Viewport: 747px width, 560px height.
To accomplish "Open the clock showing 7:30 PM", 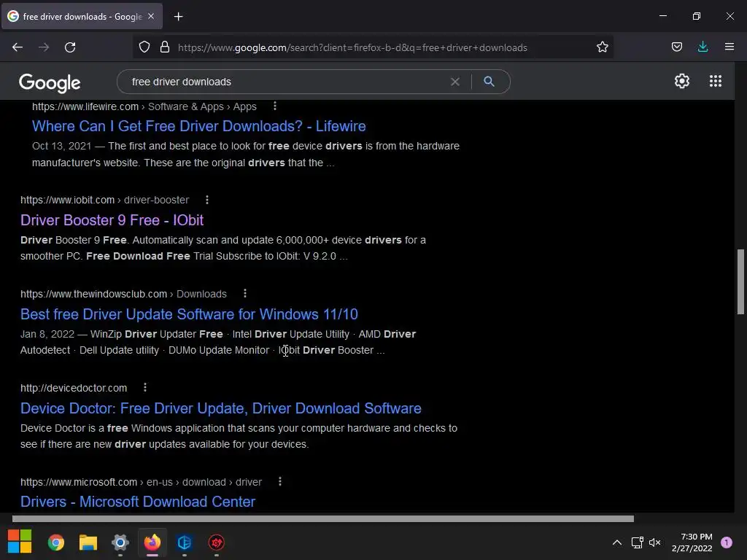I will click(692, 542).
